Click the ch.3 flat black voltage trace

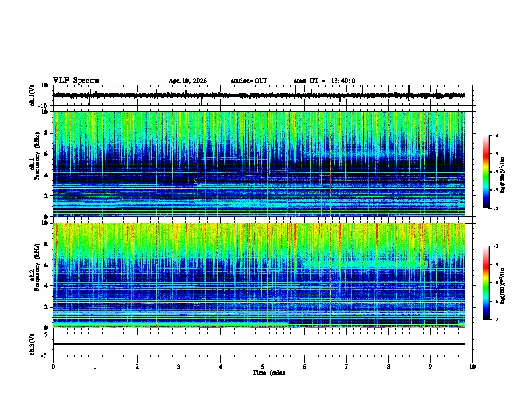tap(259, 344)
